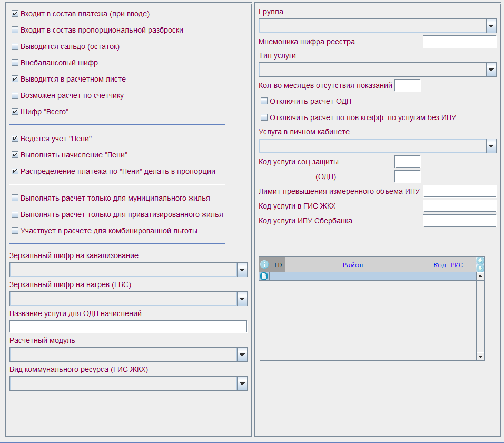Check расчет только для муниципального жилья
This screenshot has width=504, height=443.
coord(15,198)
